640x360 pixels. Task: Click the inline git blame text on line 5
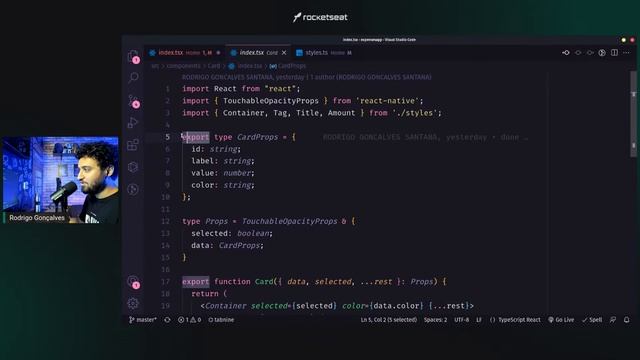click(425, 138)
